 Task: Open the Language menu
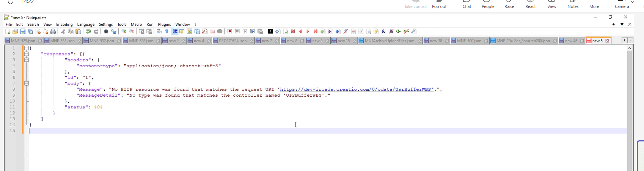tap(86, 24)
